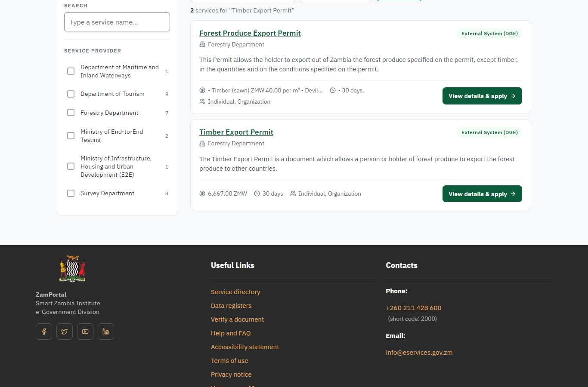Click the 2 services results count text

[x=242, y=10]
